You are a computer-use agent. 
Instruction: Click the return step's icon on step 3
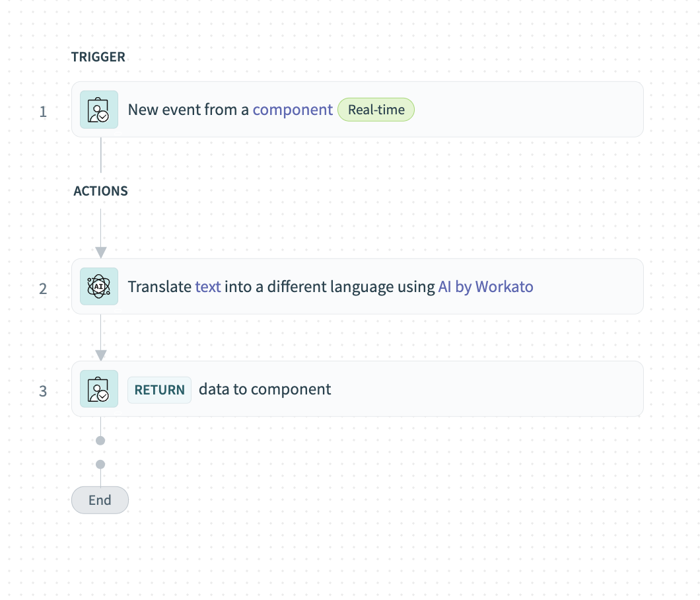(x=99, y=389)
